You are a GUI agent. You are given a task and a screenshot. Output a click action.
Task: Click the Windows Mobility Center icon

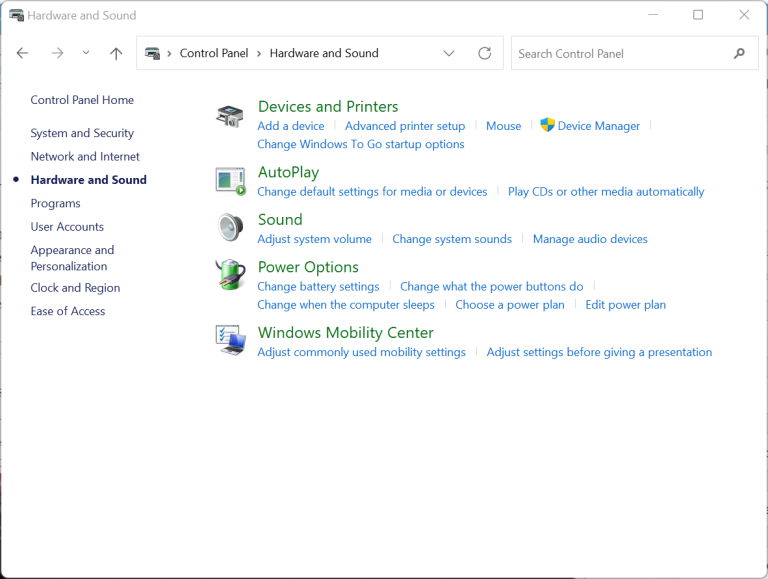click(230, 339)
